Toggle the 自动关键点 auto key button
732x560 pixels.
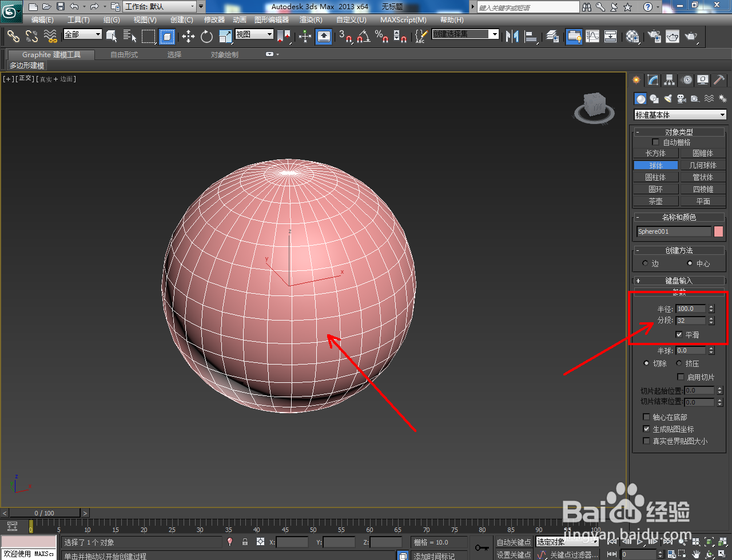[x=514, y=542]
